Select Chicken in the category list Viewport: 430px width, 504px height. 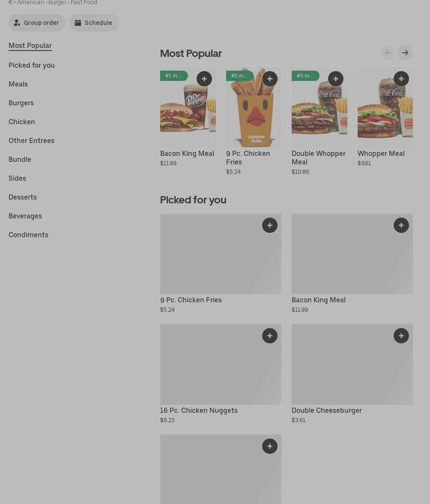[x=22, y=122]
